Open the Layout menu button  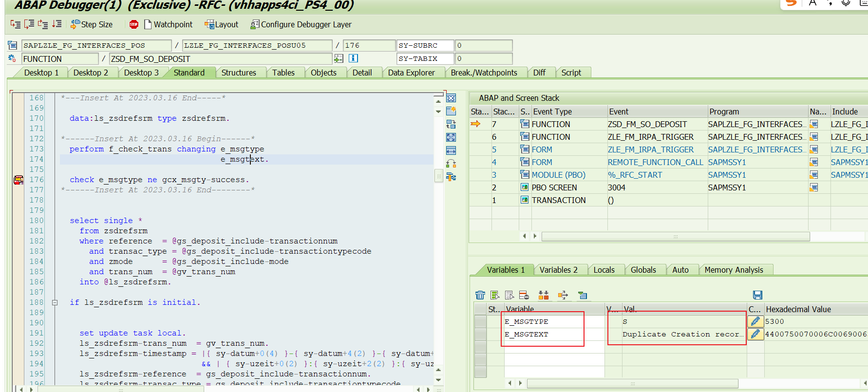(222, 24)
